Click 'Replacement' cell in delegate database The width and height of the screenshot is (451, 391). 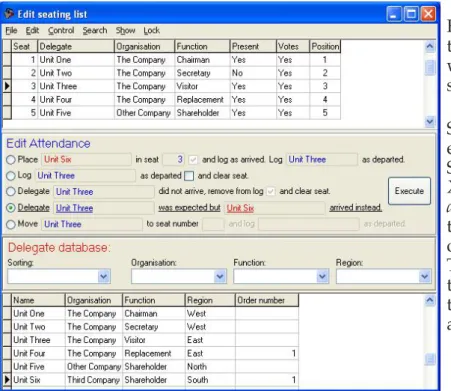(154, 353)
